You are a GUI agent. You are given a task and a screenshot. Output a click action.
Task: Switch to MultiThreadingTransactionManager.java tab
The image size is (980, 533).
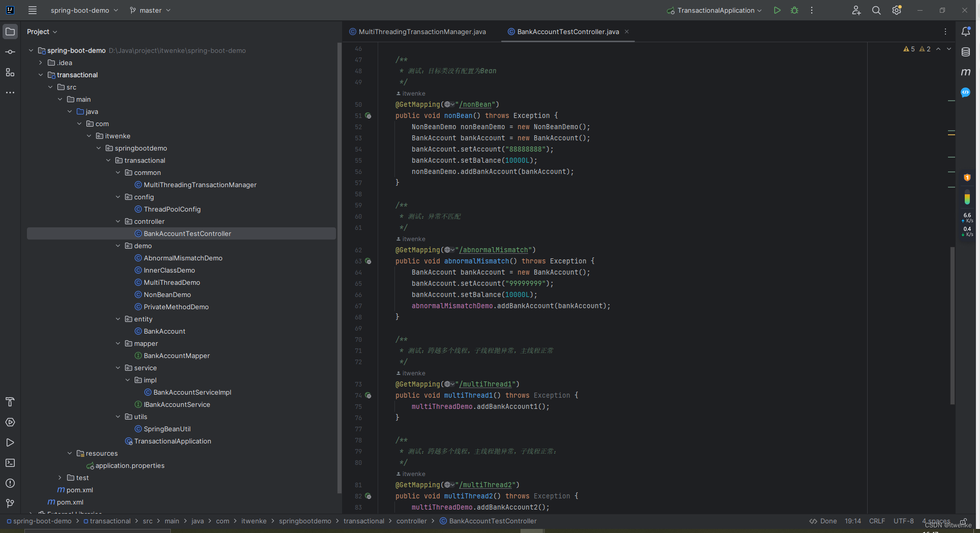(418, 32)
